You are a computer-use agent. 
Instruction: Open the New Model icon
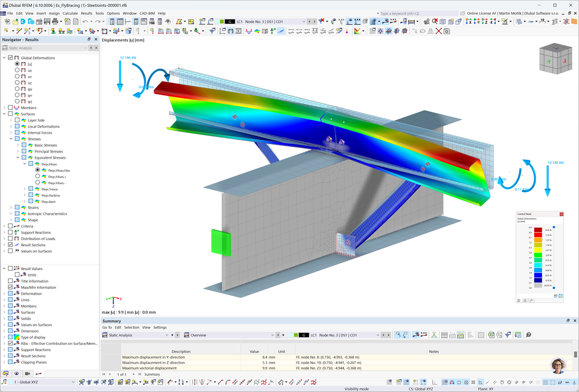[7, 22]
